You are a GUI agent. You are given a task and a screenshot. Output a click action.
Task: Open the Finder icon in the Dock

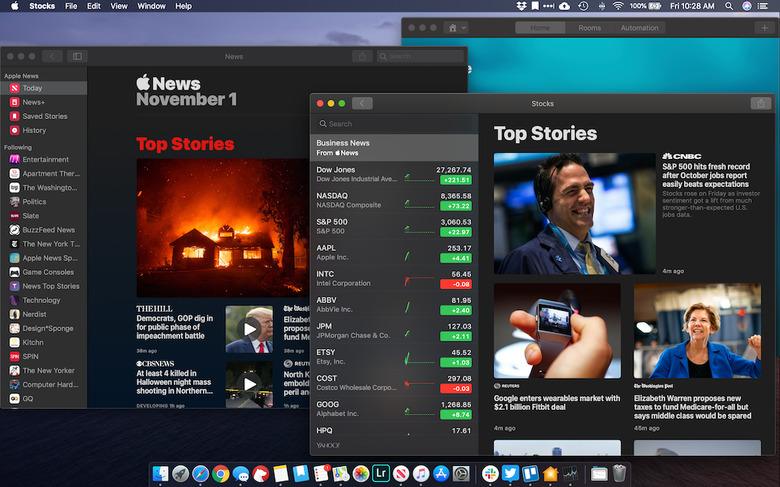click(160, 474)
